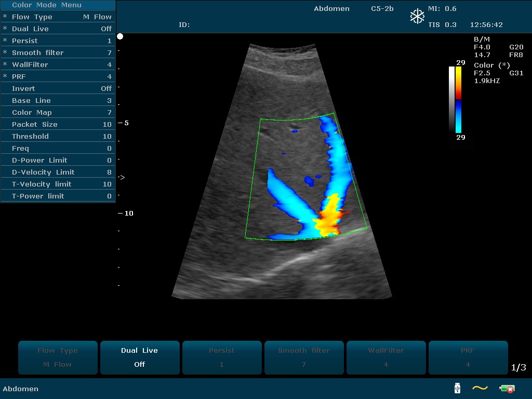The height and width of the screenshot is (399, 532).
Task: Click the focus position arrow marker
Action: [x=121, y=177]
